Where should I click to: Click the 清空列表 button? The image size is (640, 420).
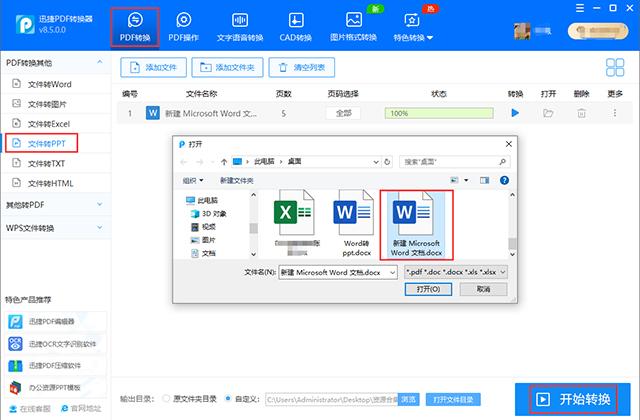302,67
